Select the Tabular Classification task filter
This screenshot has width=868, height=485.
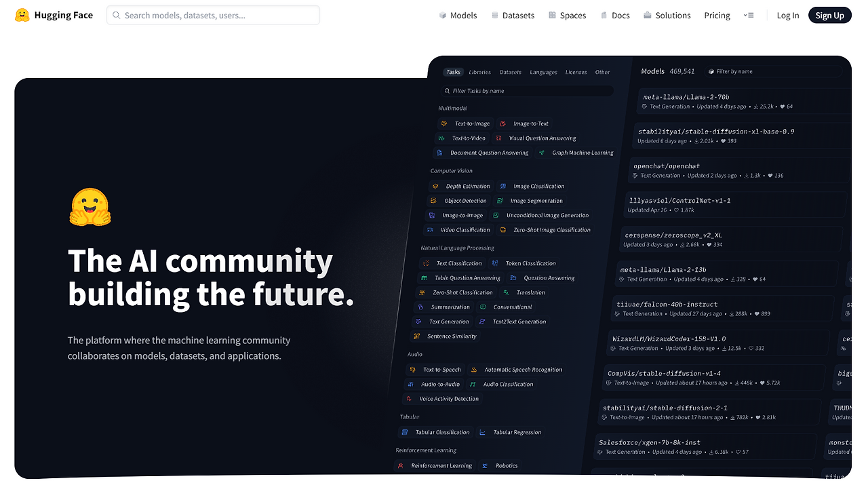[435, 432]
